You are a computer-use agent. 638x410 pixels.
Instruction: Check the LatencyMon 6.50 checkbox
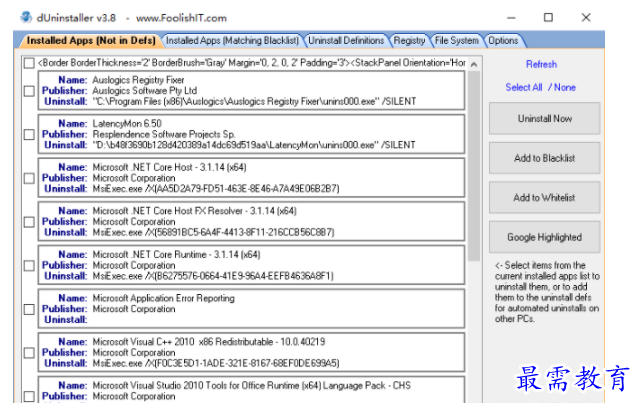29,134
